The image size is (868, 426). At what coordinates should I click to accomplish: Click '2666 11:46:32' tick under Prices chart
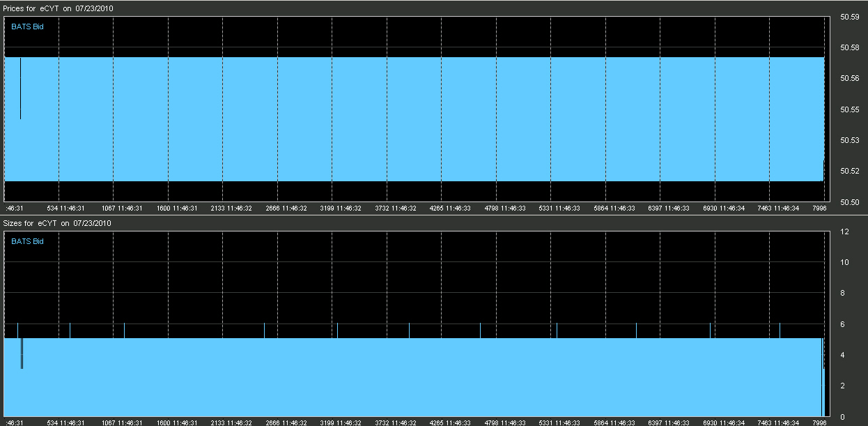pyautogui.click(x=286, y=208)
